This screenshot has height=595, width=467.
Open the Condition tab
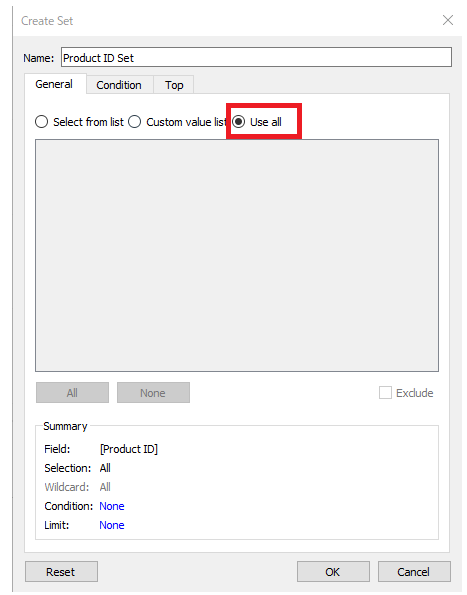point(119,85)
